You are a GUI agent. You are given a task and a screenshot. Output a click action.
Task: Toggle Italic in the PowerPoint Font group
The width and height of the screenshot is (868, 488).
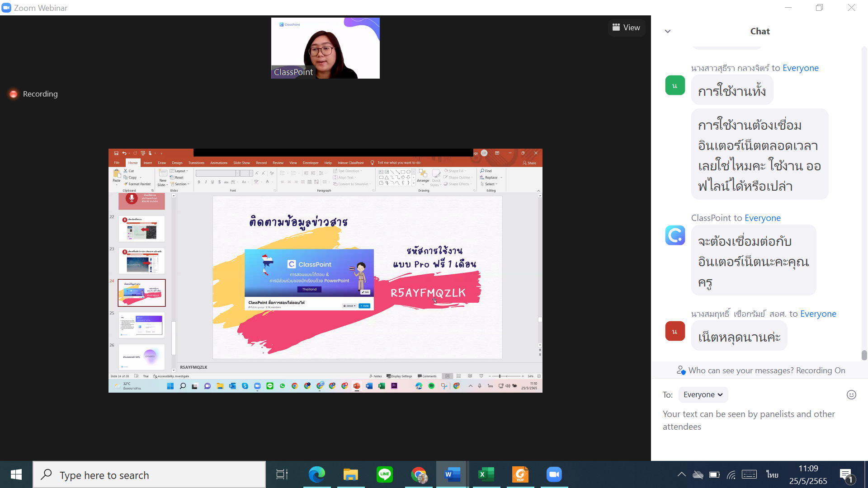[x=206, y=182]
